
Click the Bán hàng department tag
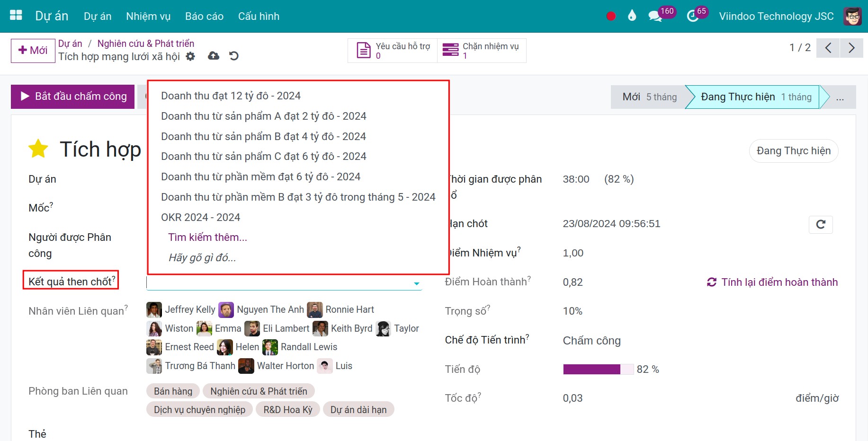pos(173,391)
